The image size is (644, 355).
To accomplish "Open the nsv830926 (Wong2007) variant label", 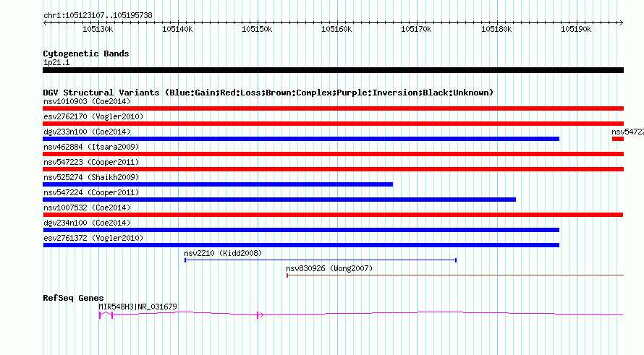I will point(329,268).
